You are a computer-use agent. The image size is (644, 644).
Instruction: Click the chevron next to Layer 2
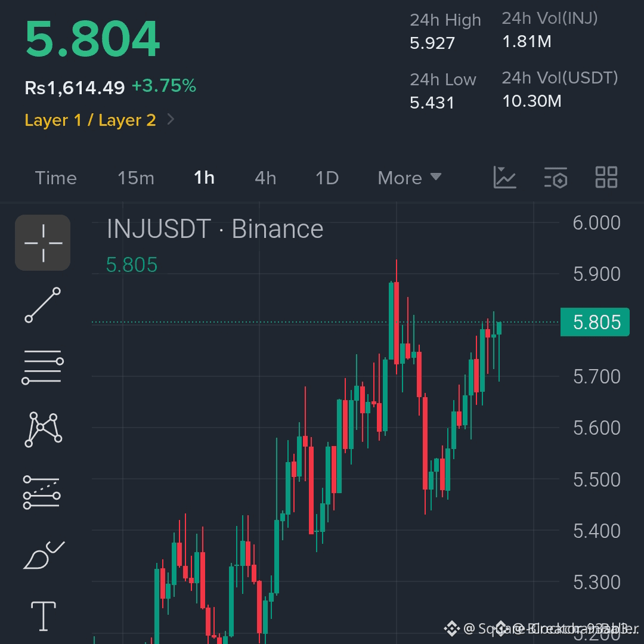[171, 119]
